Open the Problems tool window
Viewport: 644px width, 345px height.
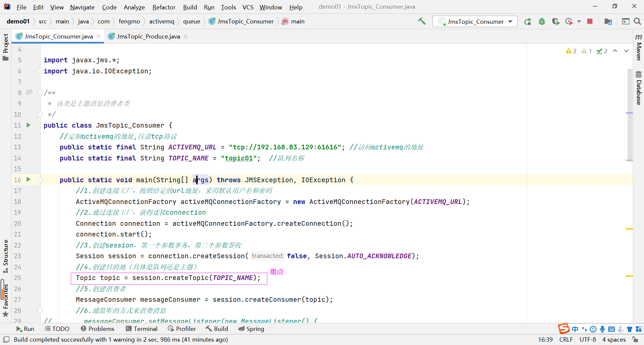coord(98,329)
